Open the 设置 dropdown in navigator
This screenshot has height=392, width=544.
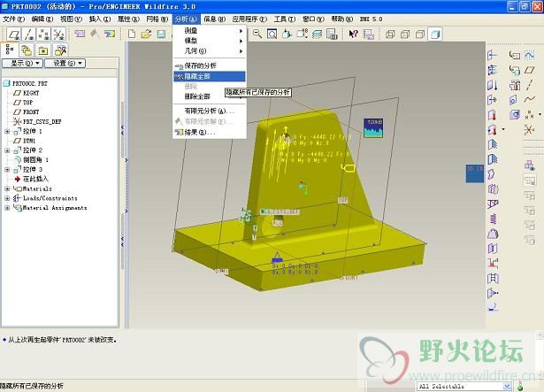point(65,63)
